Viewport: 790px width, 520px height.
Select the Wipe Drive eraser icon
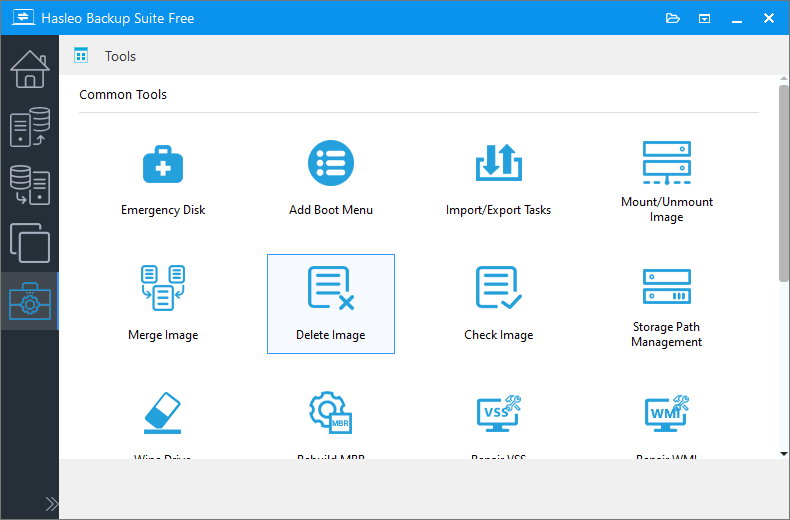click(x=162, y=413)
